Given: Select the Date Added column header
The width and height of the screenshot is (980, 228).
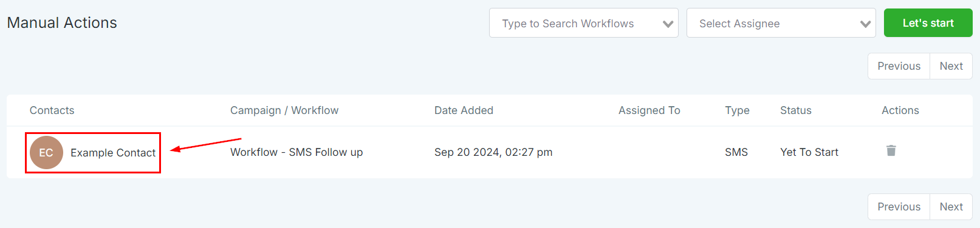Looking at the screenshot, I should click(464, 110).
